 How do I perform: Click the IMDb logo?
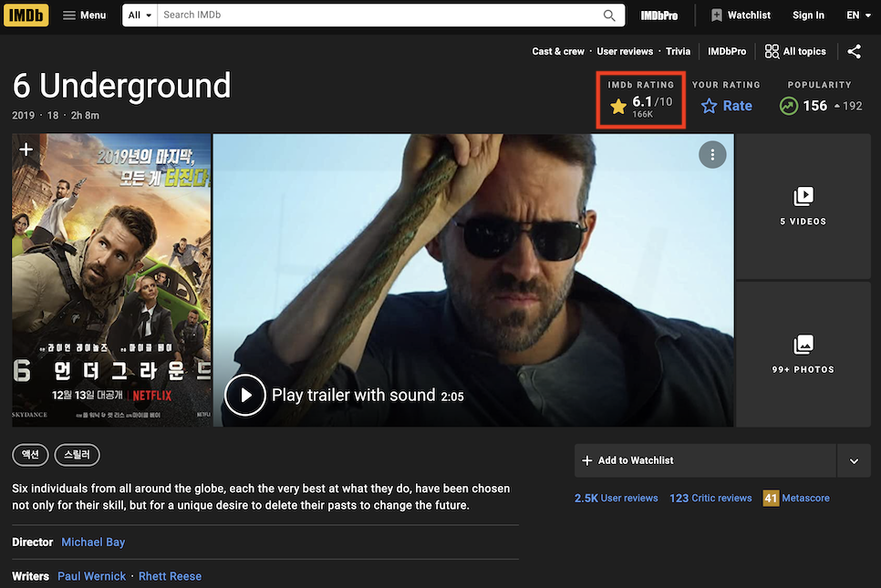click(x=26, y=15)
